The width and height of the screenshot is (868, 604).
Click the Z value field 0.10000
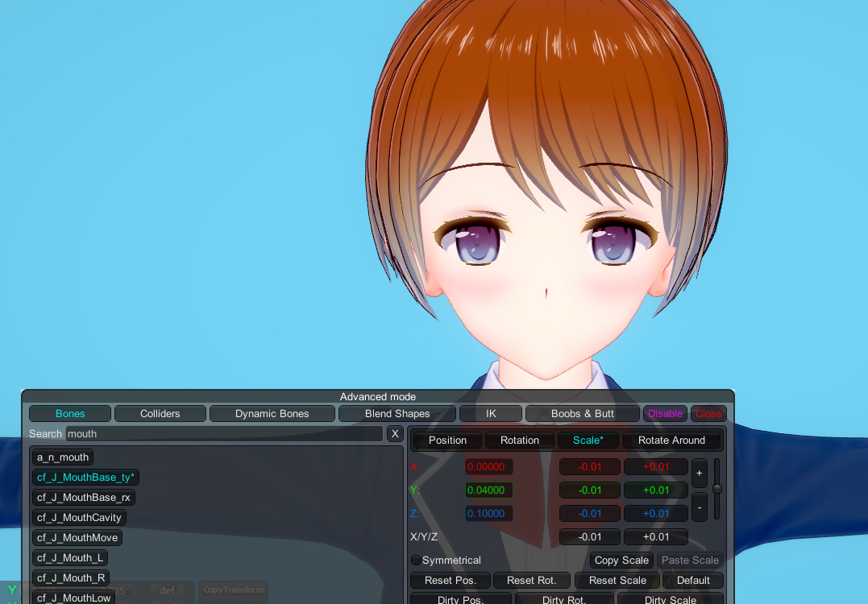(488, 513)
